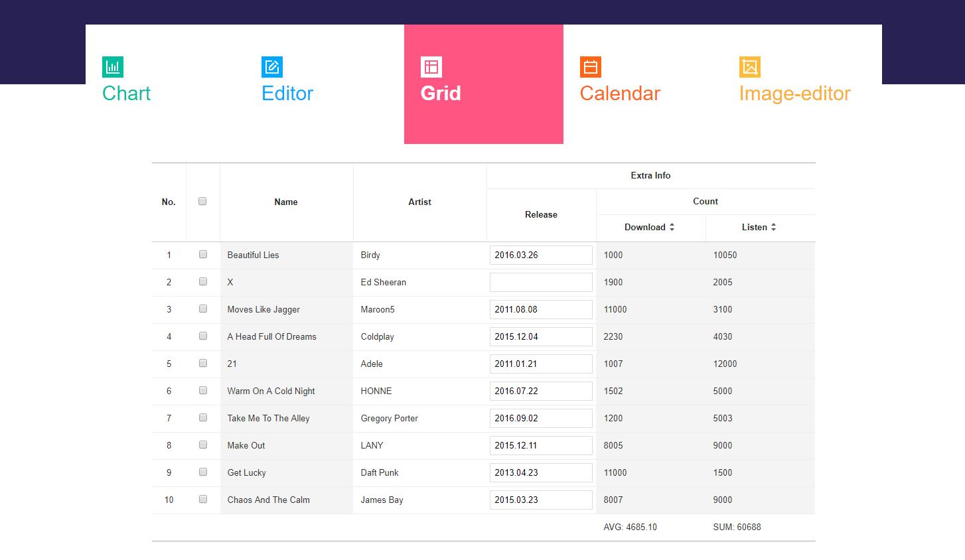Click the Extra Info header

coord(650,176)
